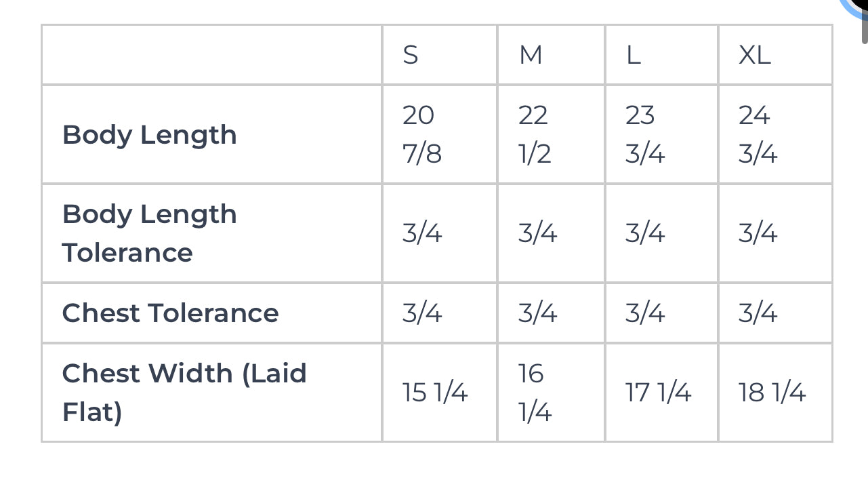The image size is (868, 499).
Task: Select the L size column header
Action: click(634, 55)
